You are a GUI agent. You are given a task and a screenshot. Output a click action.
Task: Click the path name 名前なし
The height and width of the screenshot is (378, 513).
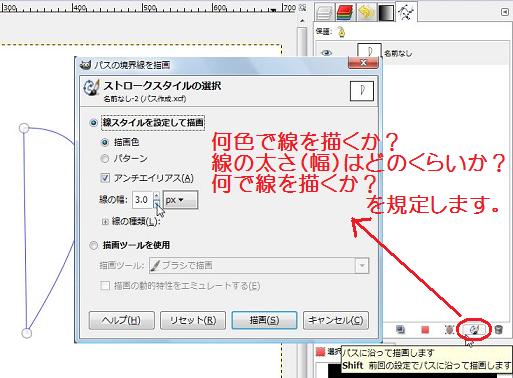[x=398, y=53]
